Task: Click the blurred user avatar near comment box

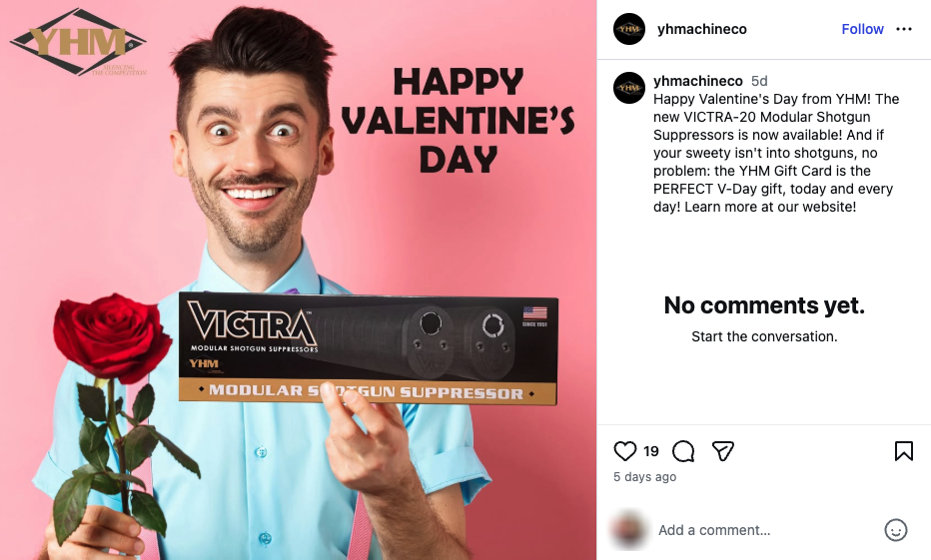Action: [629, 530]
